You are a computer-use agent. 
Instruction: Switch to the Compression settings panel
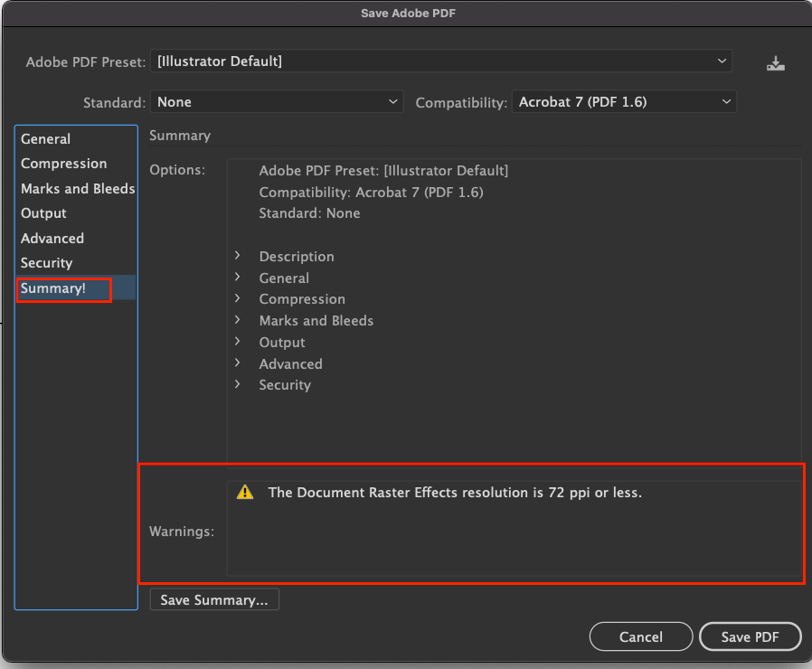point(63,163)
